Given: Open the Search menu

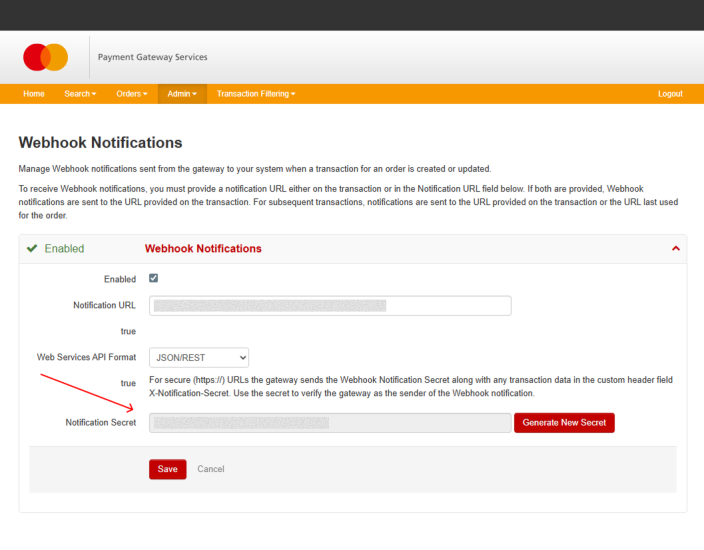Looking at the screenshot, I should (x=80, y=94).
